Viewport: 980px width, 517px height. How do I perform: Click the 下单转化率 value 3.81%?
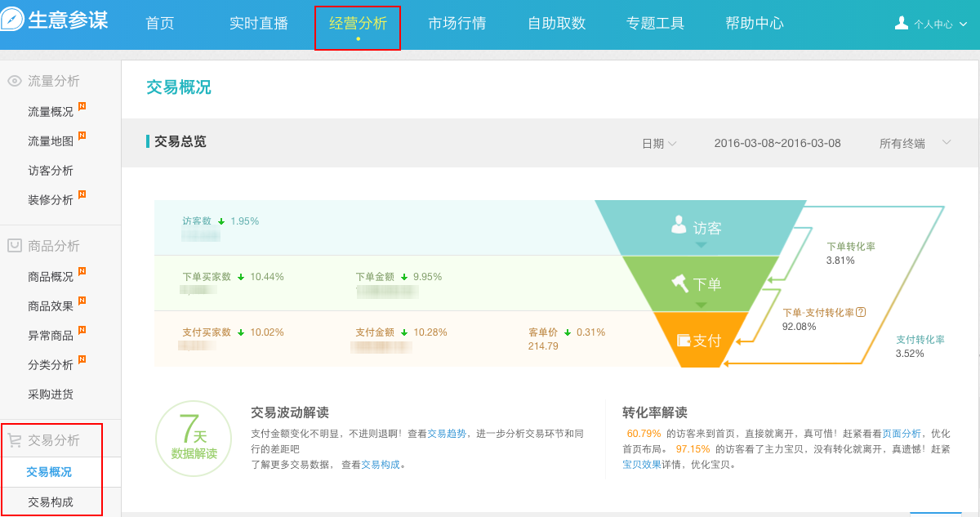pyautogui.click(x=840, y=261)
